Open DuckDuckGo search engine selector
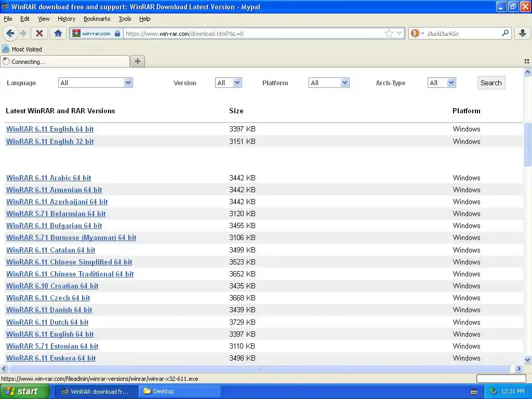This screenshot has height=399, width=532. coord(417,33)
